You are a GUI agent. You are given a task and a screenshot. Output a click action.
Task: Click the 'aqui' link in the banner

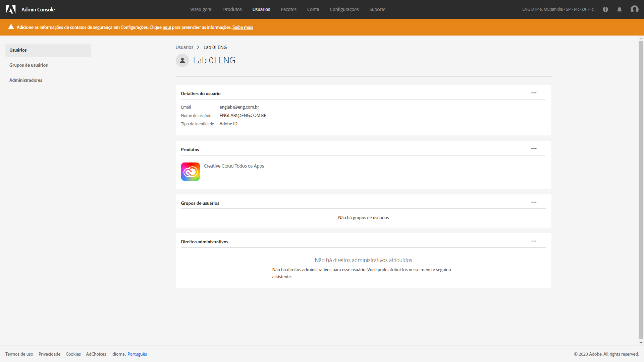tap(167, 27)
